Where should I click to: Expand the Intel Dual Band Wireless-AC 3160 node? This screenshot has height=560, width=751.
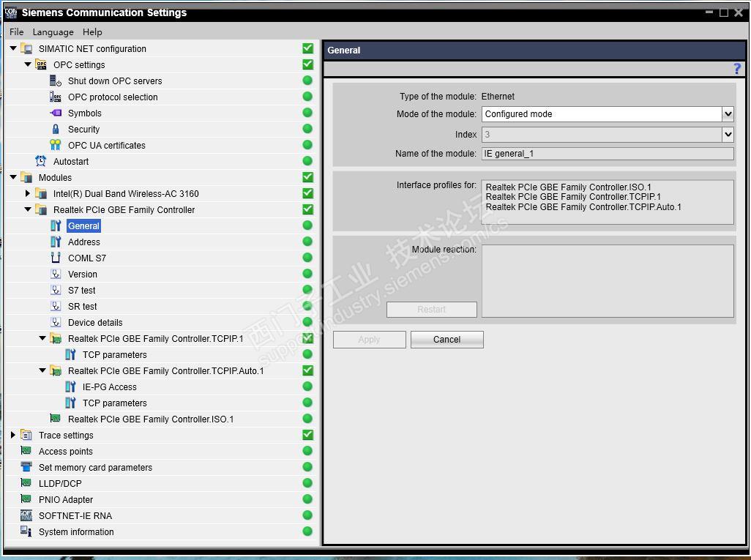pyautogui.click(x=28, y=193)
